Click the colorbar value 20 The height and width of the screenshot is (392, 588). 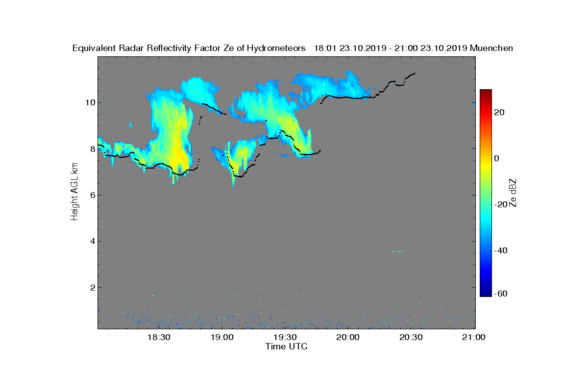tap(499, 112)
